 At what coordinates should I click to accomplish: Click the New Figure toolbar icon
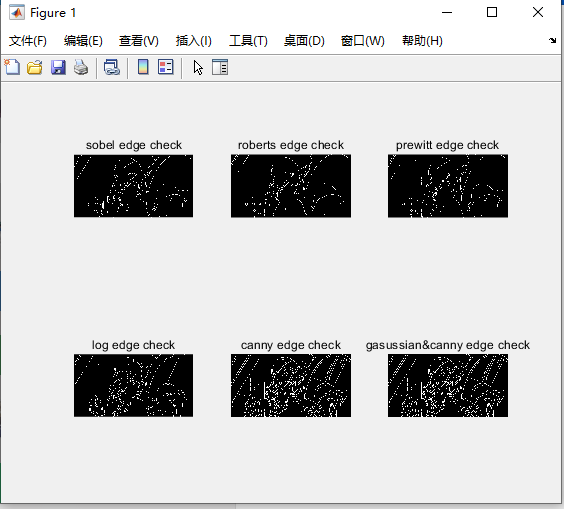[x=12, y=67]
